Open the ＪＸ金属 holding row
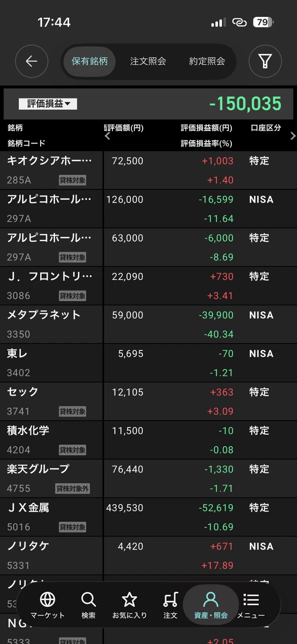The height and width of the screenshot is (644, 297). 148,517
